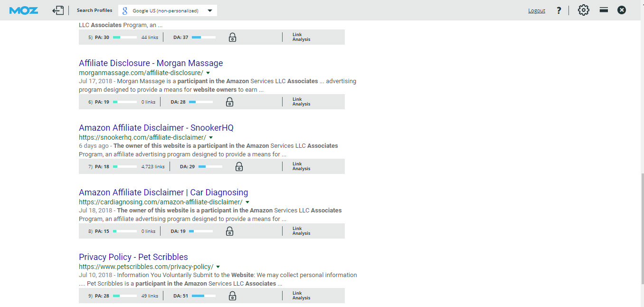
Task: Click the MOZ logo
Action: click(24, 10)
